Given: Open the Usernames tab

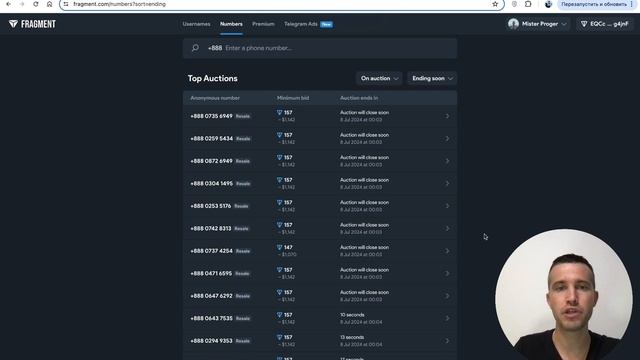Looking at the screenshot, I should pos(196,24).
